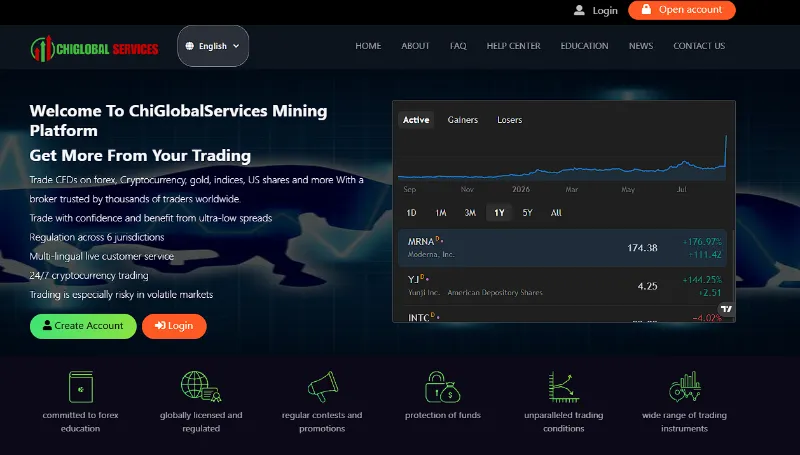Select the 1Y chart range
Viewport: 800px width, 455px height.
pos(499,213)
